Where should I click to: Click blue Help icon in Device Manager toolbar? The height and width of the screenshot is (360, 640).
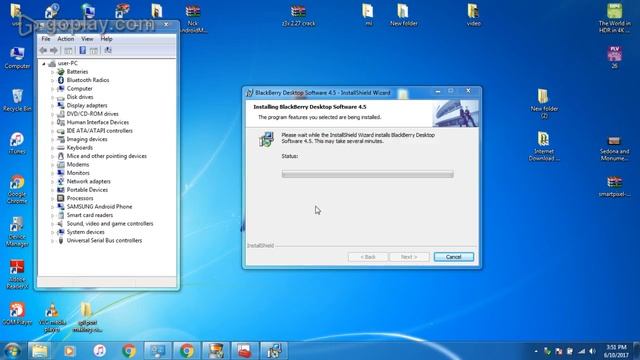point(82,50)
